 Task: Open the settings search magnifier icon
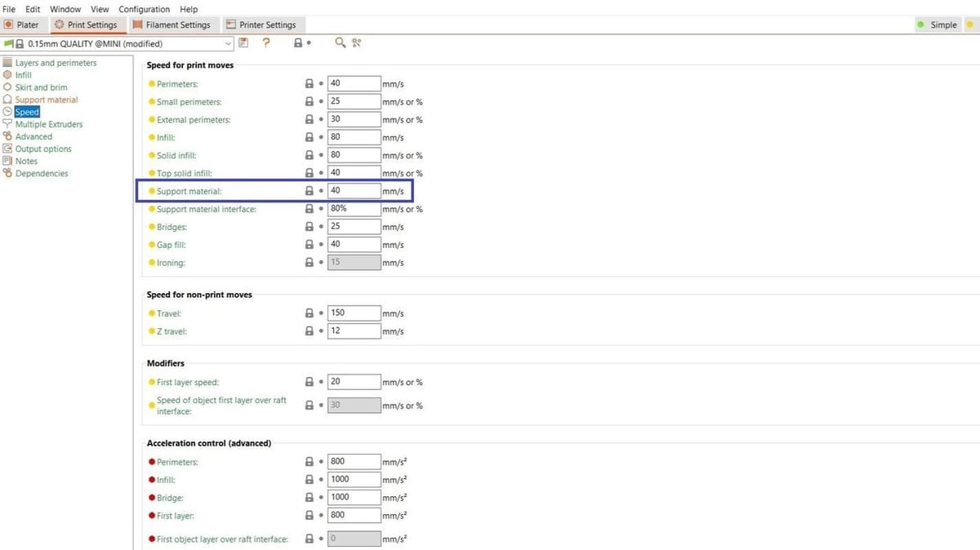(341, 43)
